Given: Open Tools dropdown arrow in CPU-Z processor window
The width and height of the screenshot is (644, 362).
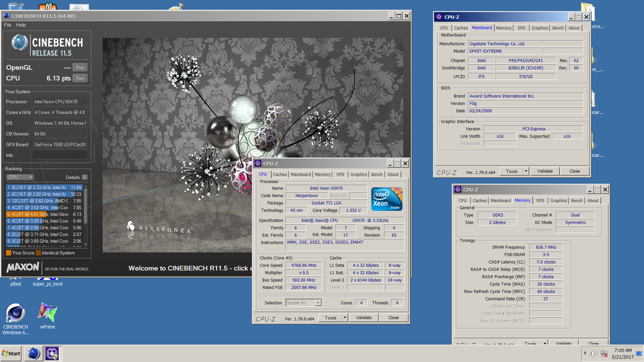Looking at the screenshot, I should click(345, 317).
